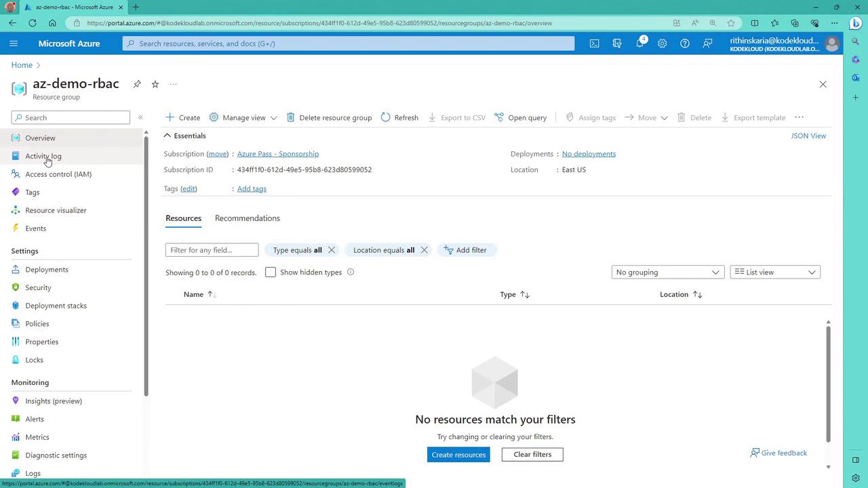Sort resources by Name column

point(200,294)
